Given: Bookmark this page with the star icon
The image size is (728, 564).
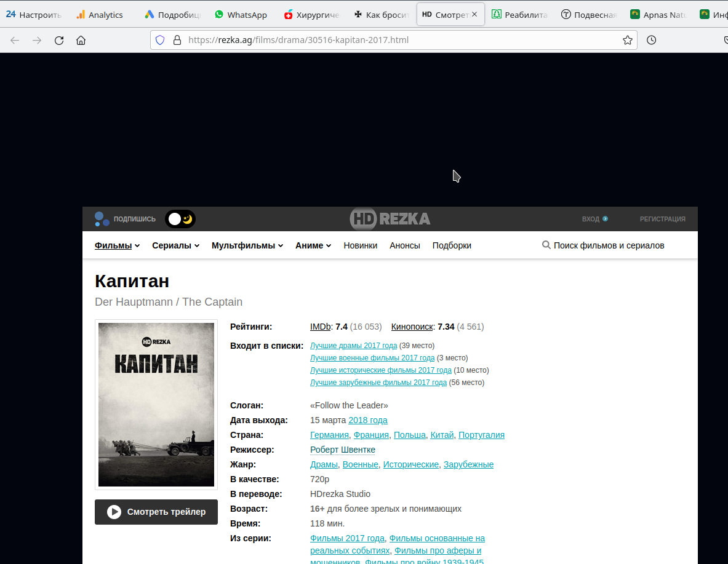Looking at the screenshot, I should 628,40.
